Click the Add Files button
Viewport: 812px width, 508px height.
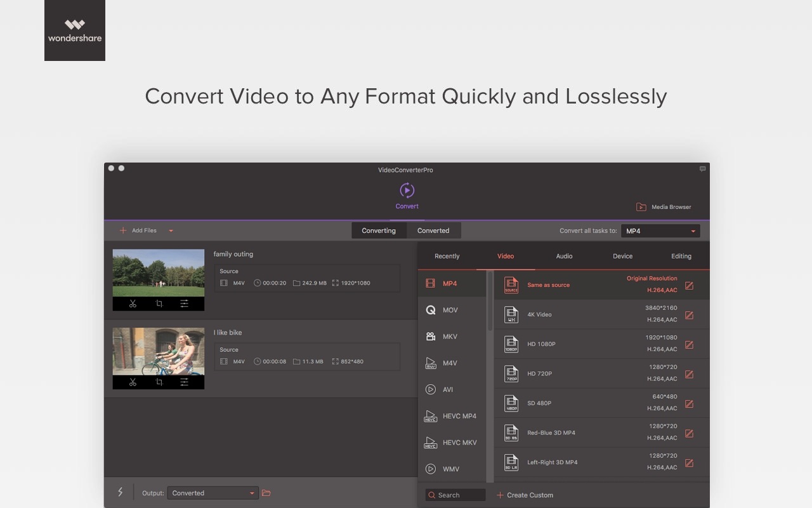click(138, 231)
